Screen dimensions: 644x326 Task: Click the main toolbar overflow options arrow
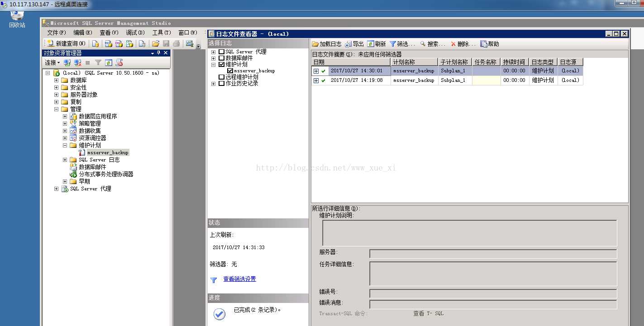(198, 45)
